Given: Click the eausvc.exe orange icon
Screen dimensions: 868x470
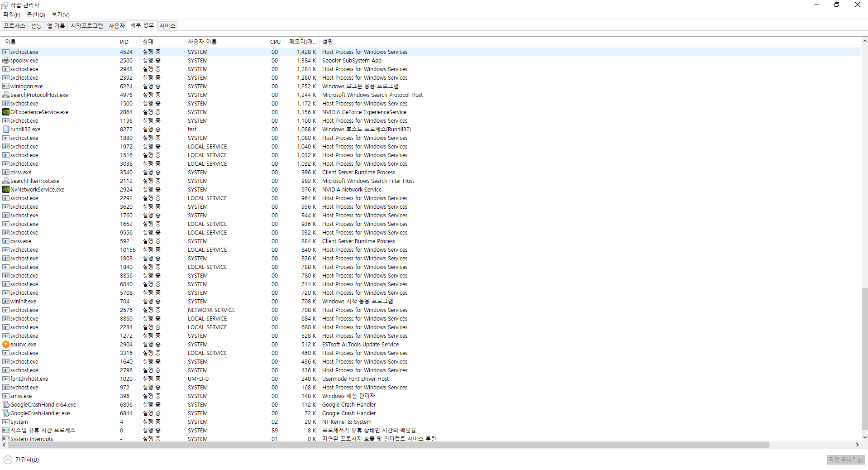Looking at the screenshot, I should coord(6,345).
